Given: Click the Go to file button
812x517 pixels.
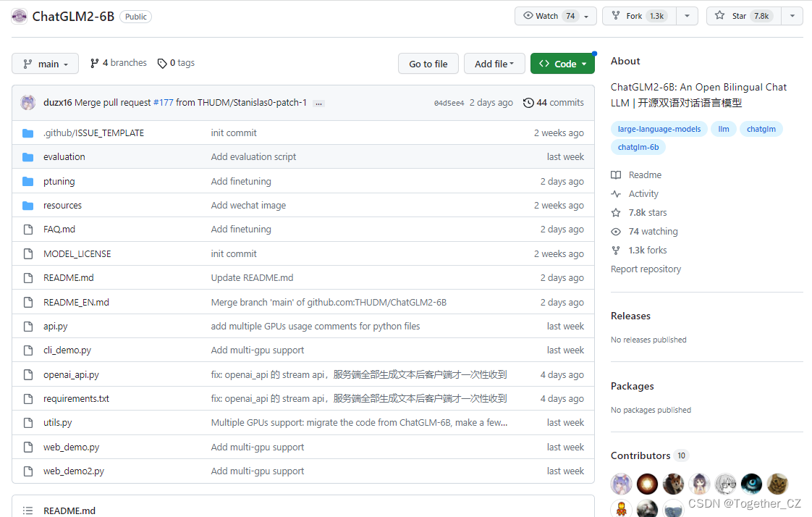Looking at the screenshot, I should (428, 64).
